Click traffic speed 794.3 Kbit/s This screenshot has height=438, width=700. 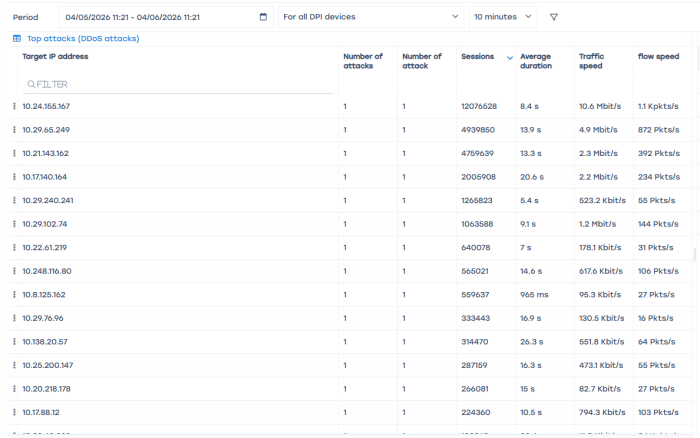602,413
